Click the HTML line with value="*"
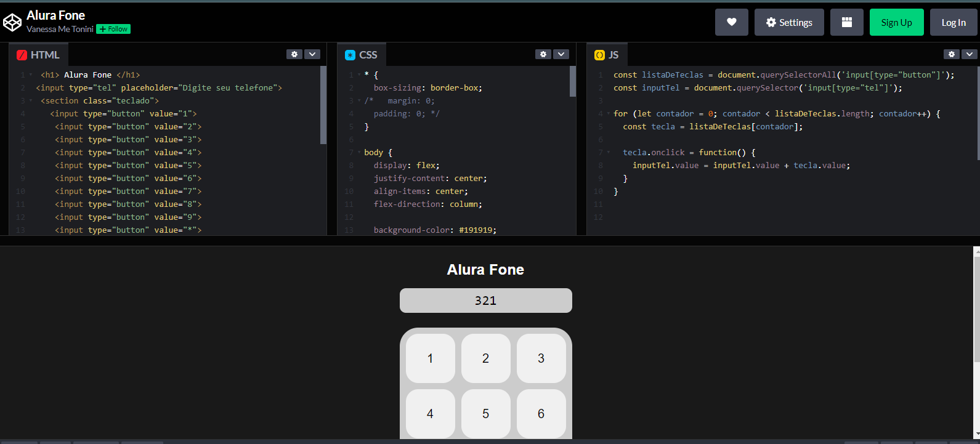980x444 pixels. (x=128, y=230)
